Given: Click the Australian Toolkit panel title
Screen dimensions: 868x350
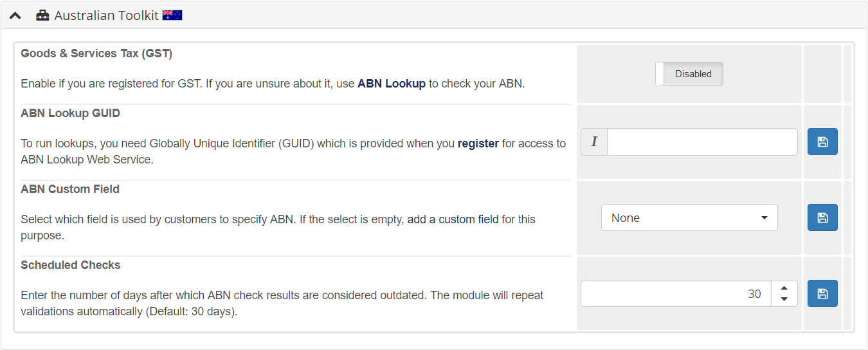Looking at the screenshot, I should (x=106, y=15).
